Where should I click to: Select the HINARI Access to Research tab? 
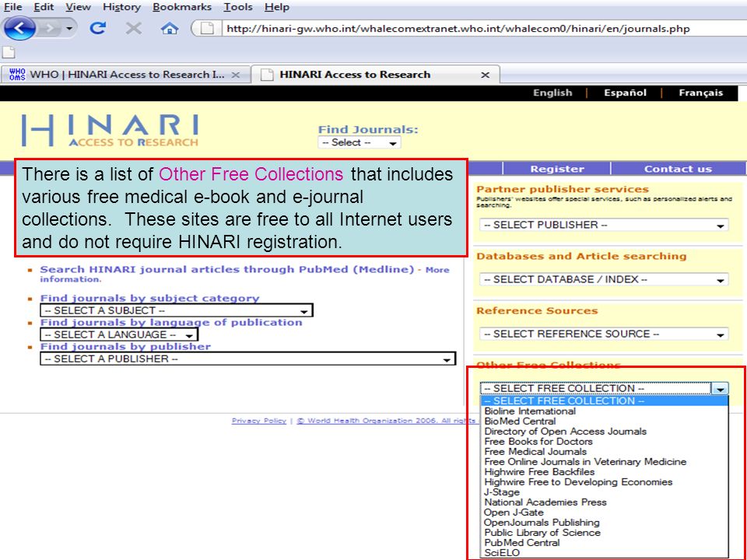click(375, 75)
